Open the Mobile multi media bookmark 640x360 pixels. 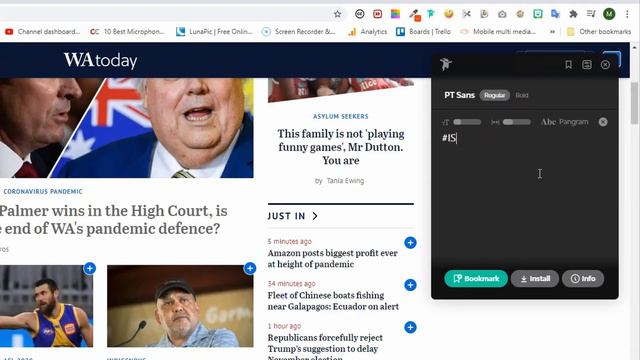(x=498, y=31)
